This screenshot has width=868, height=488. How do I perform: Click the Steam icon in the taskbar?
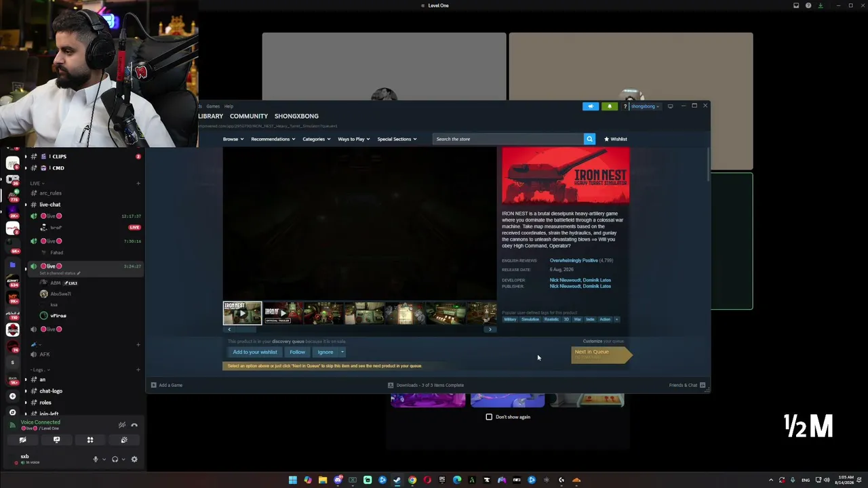tap(397, 480)
